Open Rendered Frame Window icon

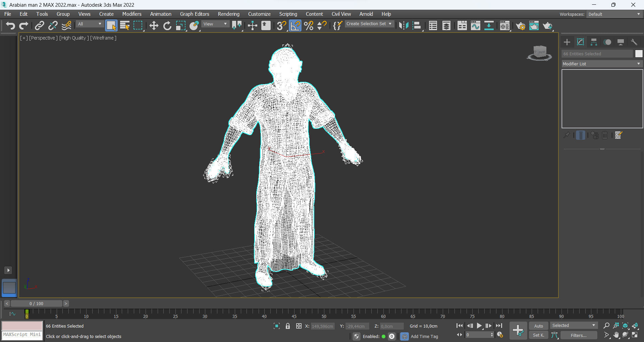[534, 25]
